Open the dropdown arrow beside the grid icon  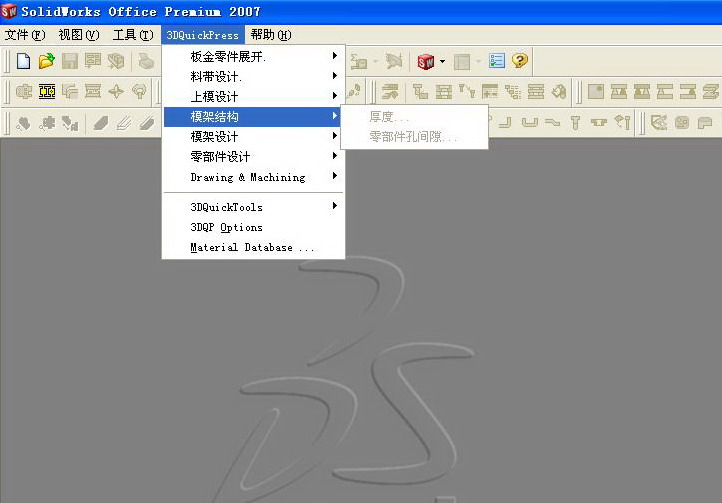[478, 61]
